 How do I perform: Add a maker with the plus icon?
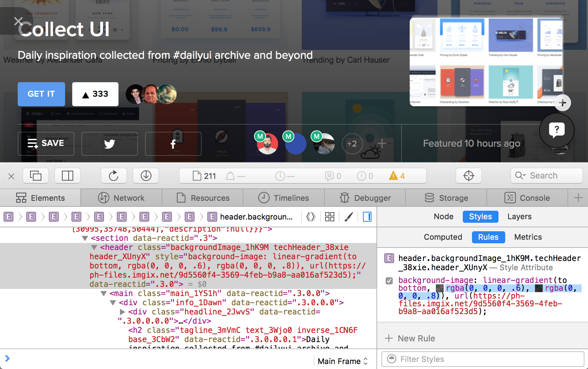381,143
